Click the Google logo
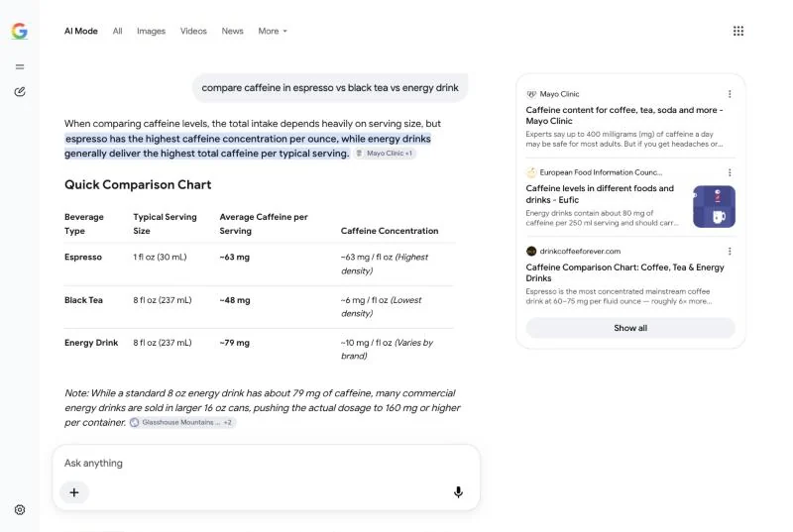This screenshot has width=793, height=532. pyautogui.click(x=19, y=31)
